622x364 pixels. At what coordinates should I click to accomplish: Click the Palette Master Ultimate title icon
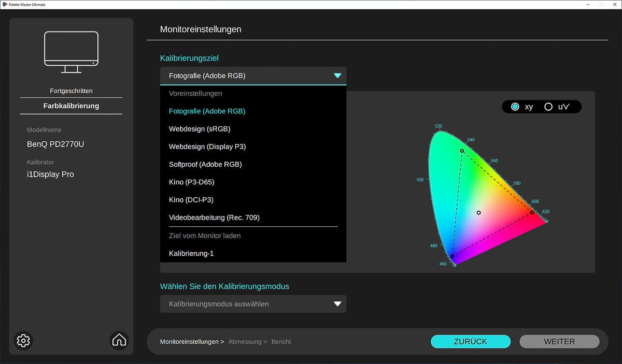click(x=4, y=4)
